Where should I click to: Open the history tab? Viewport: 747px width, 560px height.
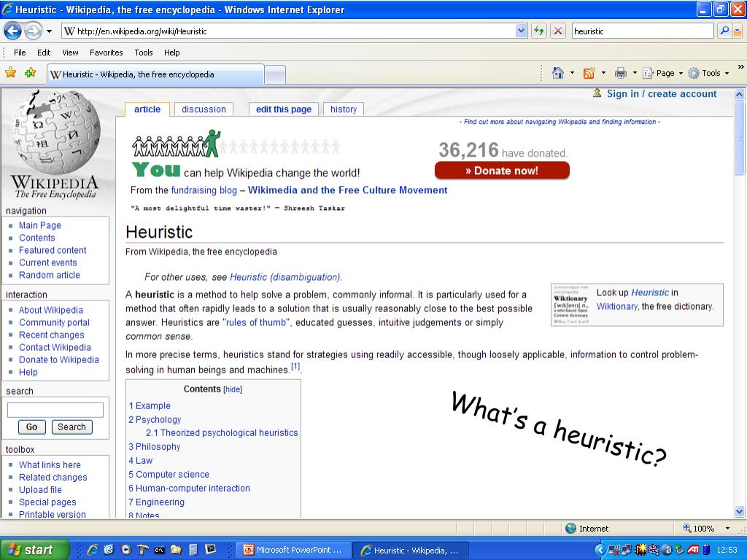click(344, 109)
